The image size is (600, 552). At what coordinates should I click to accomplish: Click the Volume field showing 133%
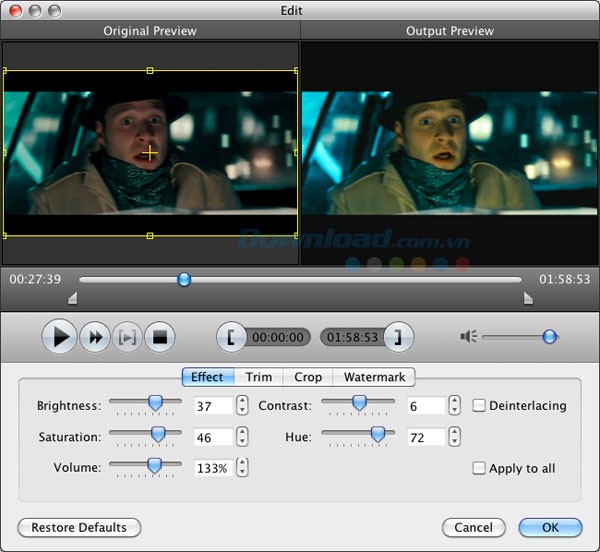tap(214, 468)
